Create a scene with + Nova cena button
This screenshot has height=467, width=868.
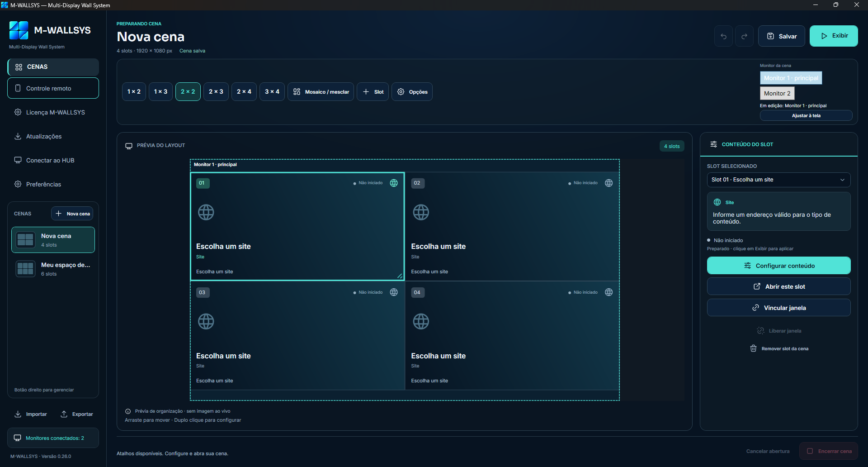(72, 214)
